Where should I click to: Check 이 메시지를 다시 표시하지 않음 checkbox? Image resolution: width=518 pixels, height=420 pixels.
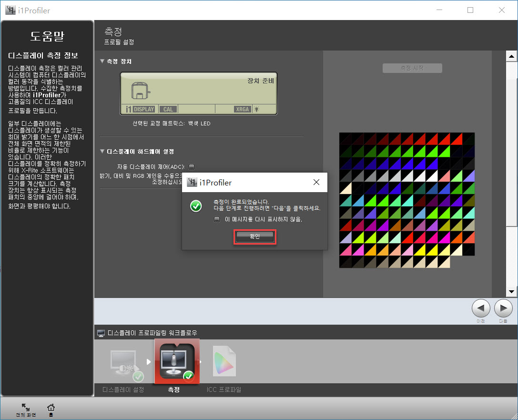click(217, 219)
